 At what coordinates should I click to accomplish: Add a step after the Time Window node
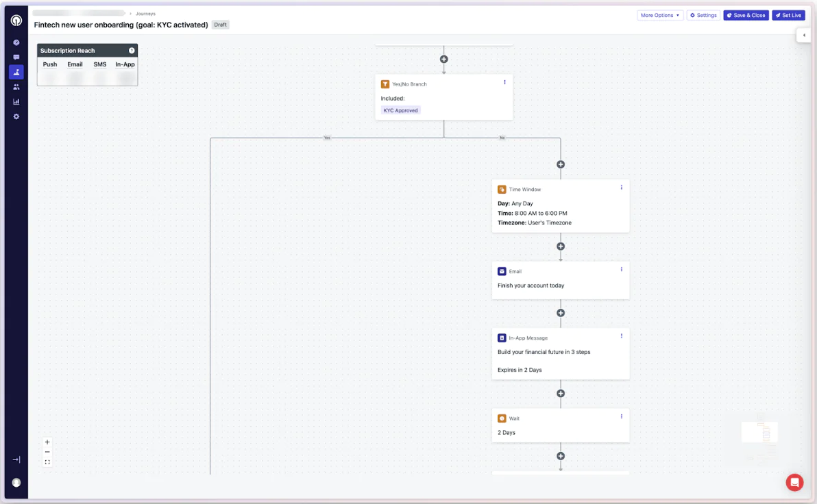pos(561,246)
